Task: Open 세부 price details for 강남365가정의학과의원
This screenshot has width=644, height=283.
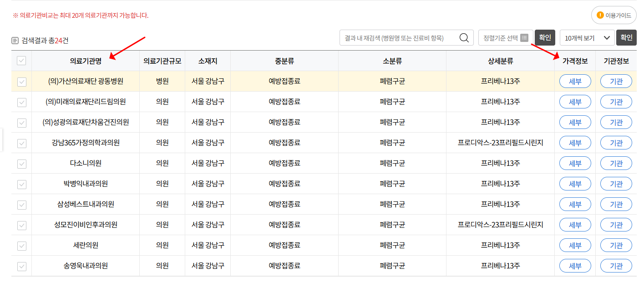Action: point(575,143)
